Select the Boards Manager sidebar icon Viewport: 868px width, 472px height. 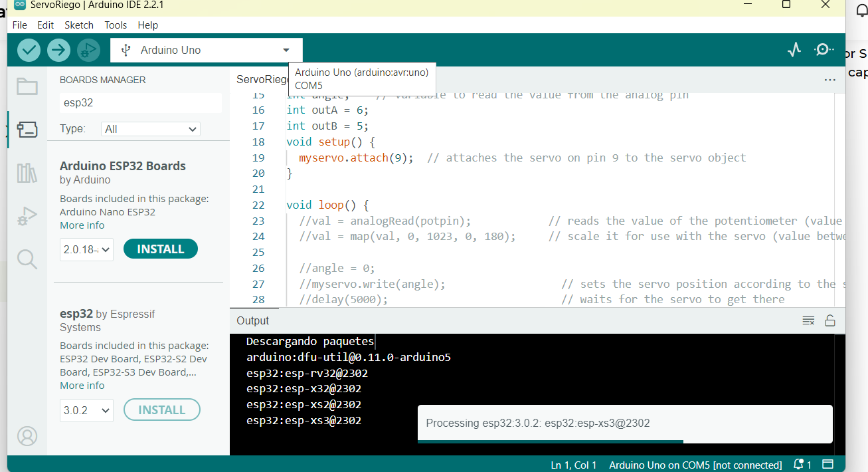pyautogui.click(x=27, y=130)
